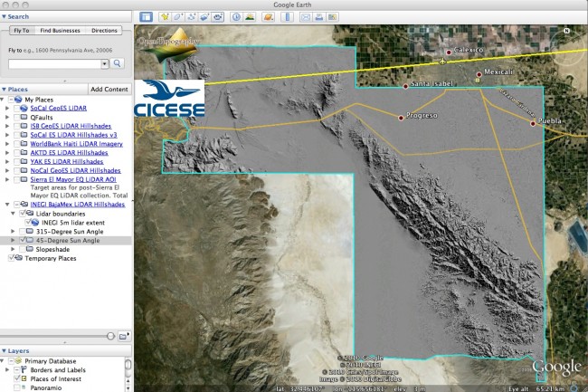Viewport: 588px width, 392px height.
Task: Select the Puebla placemark dot
Action: (533, 123)
